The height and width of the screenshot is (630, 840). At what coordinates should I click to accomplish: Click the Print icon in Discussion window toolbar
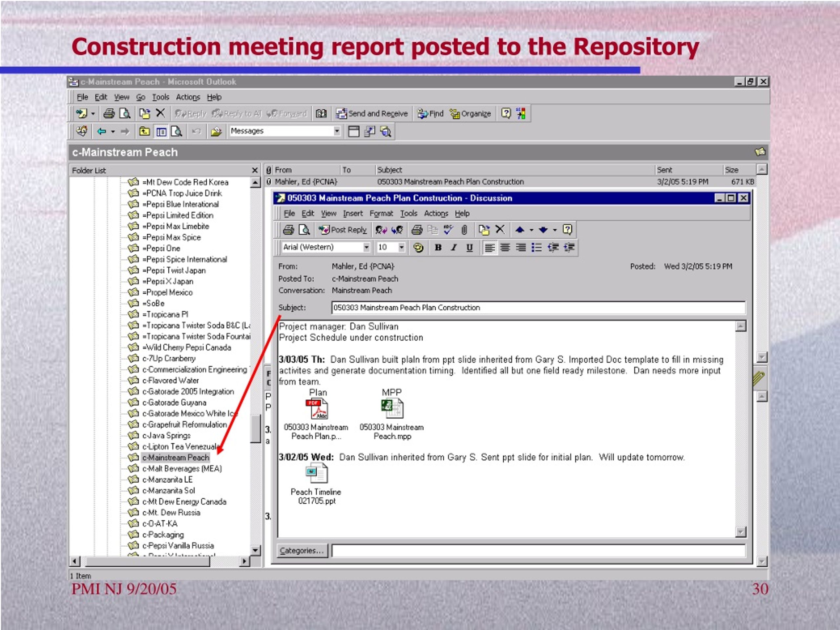click(288, 230)
